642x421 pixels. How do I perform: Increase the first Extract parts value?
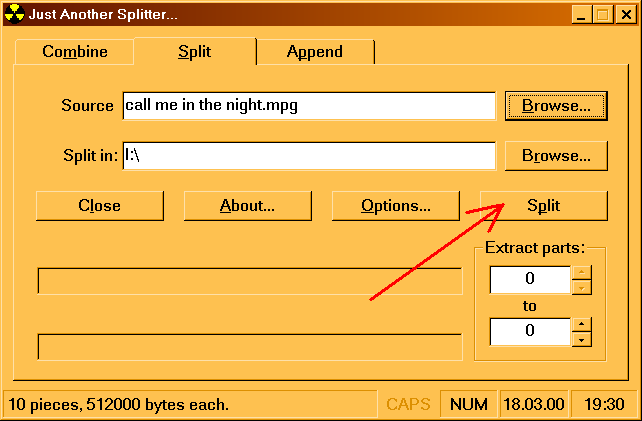pos(581,272)
